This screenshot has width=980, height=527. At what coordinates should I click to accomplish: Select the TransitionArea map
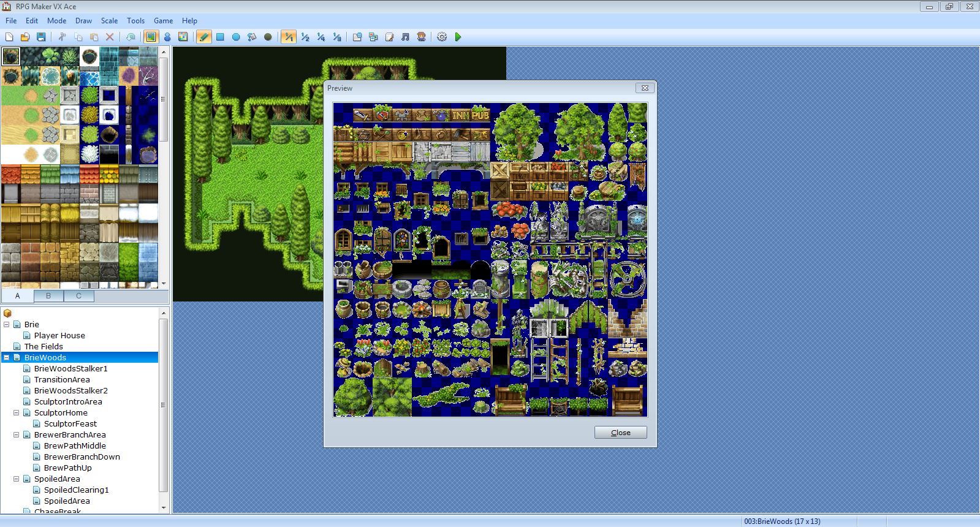[62, 379]
